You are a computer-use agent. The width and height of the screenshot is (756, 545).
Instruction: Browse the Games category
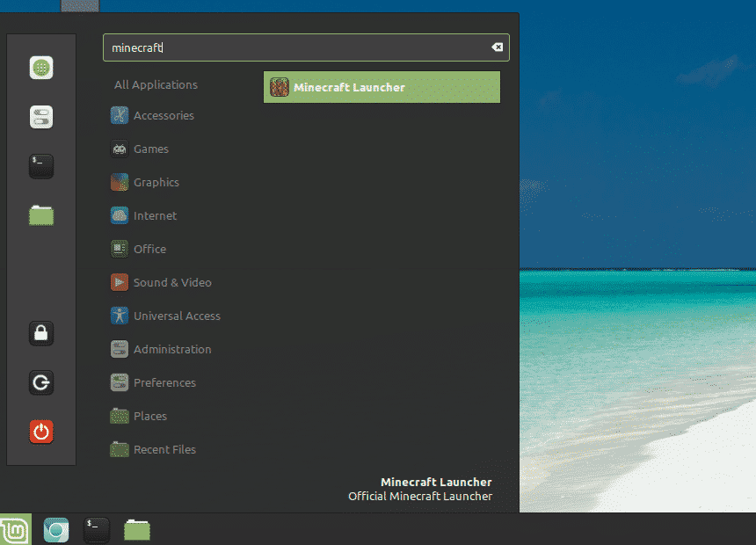(x=150, y=149)
